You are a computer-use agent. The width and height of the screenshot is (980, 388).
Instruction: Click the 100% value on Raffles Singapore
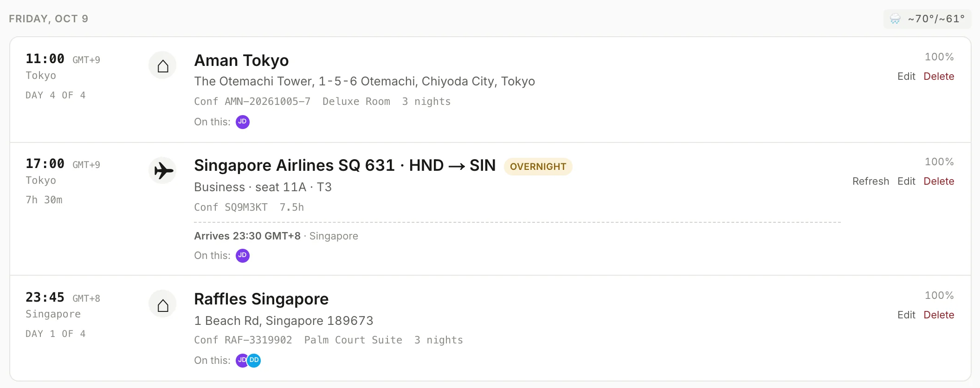click(939, 296)
